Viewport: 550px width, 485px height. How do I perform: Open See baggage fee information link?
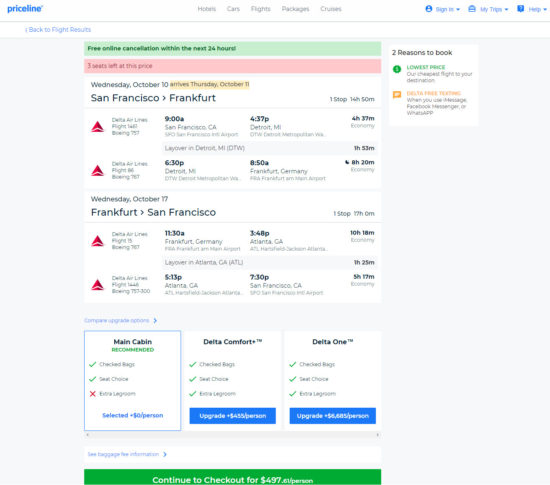coord(123,454)
